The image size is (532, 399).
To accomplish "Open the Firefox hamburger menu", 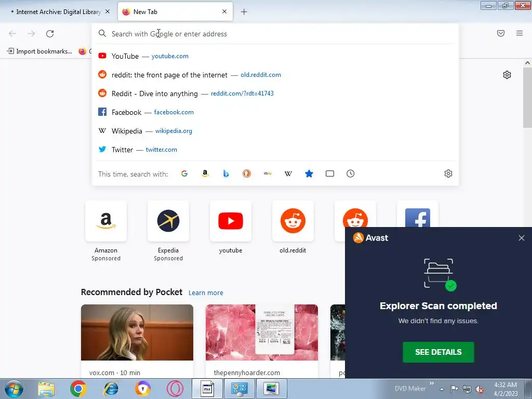I will point(520,33).
